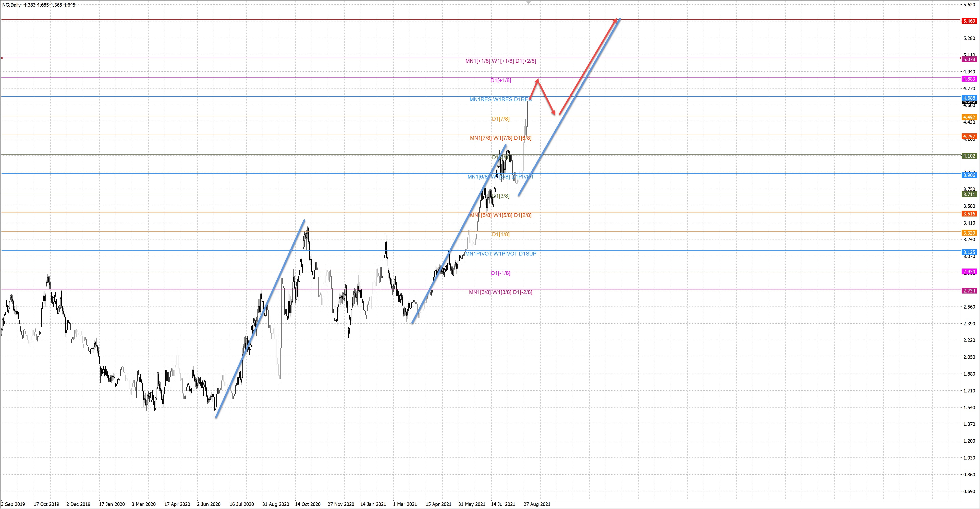The height and width of the screenshot is (509, 980).
Task: Click the orange 3.516 price tag
Action: [969, 214]
